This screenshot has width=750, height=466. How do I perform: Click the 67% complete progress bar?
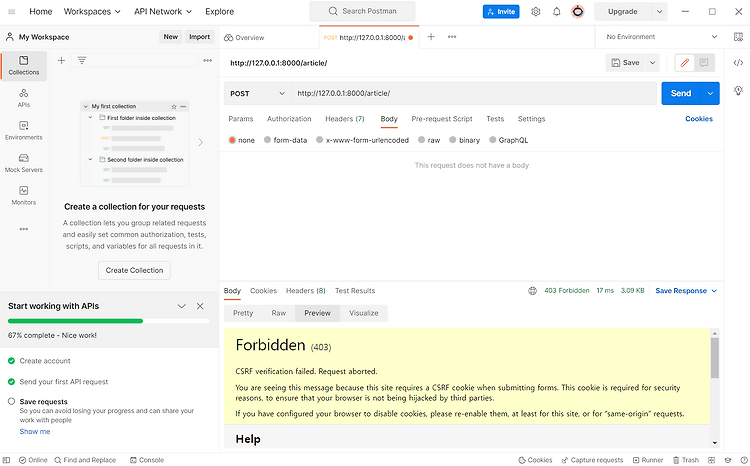109,321
